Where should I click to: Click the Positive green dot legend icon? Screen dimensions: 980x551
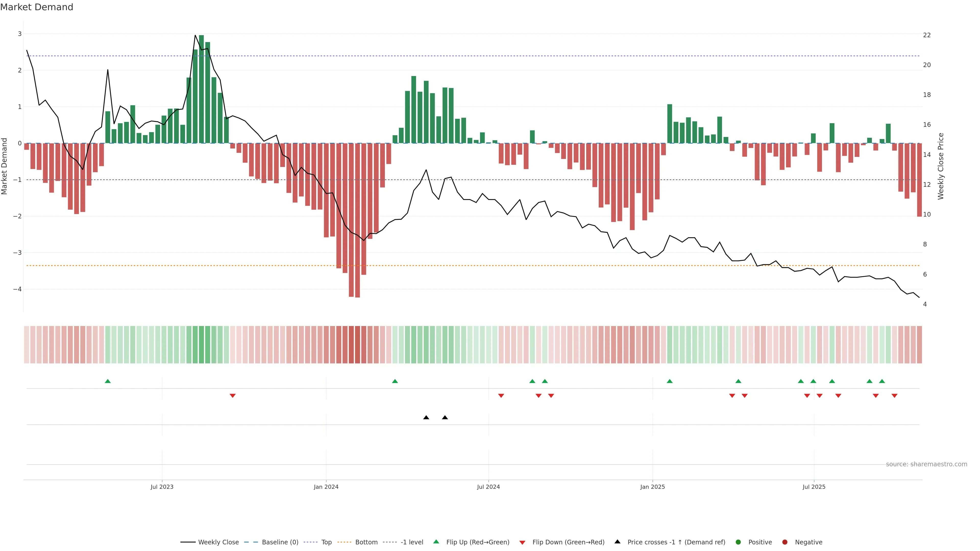pos(738,542)
